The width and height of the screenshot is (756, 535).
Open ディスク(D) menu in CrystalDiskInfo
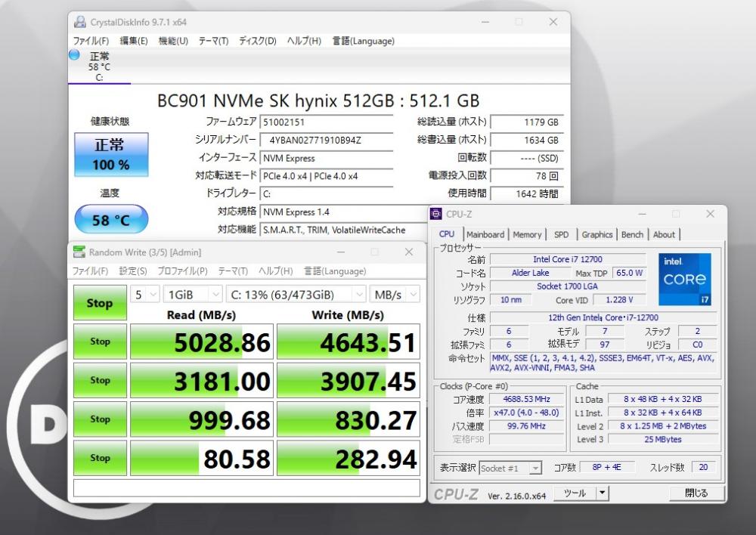click(x=257, y=41)
